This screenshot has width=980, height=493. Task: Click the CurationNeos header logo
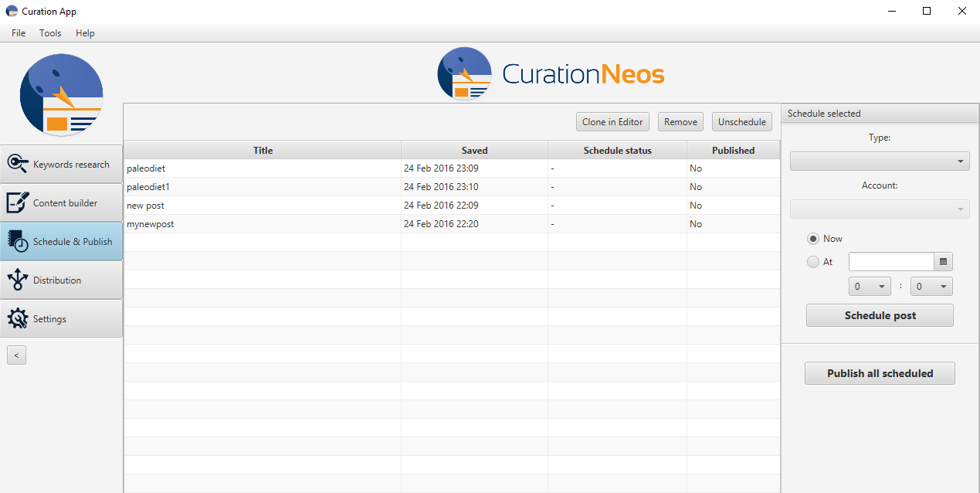pyautogui.click(x=551, y=74)
